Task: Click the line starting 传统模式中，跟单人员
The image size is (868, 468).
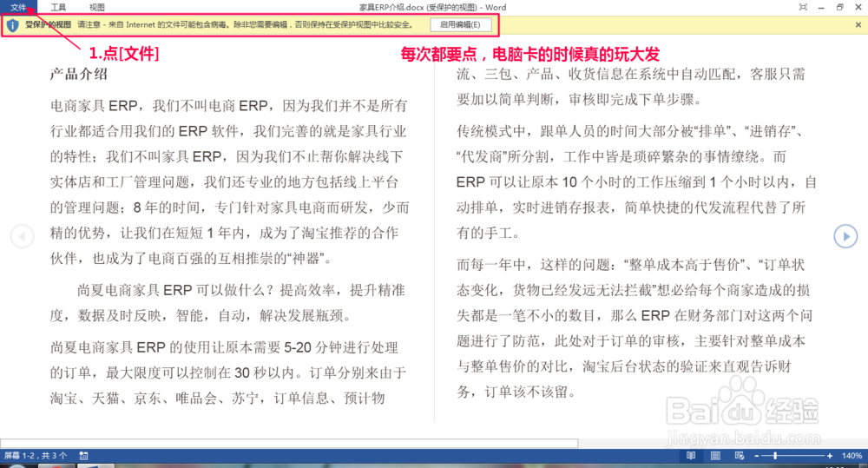Action: click(x=629, y=131)
